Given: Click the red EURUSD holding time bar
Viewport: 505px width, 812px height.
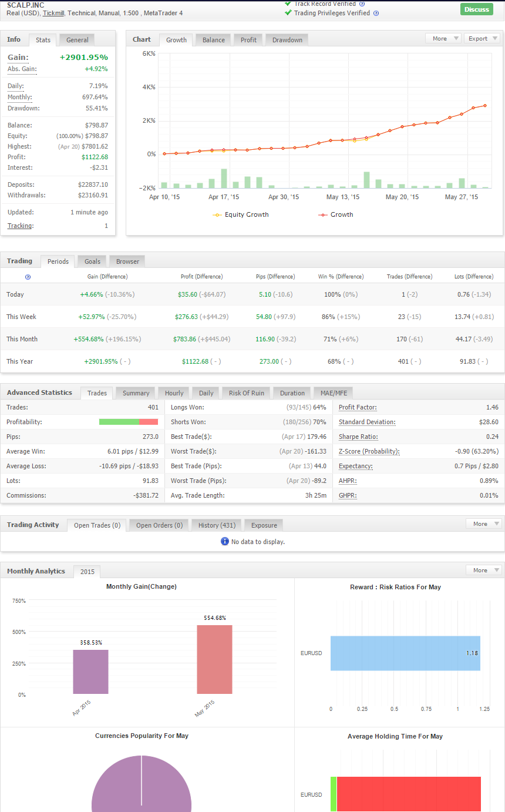Looking at the screenshot, I should 409,794.
